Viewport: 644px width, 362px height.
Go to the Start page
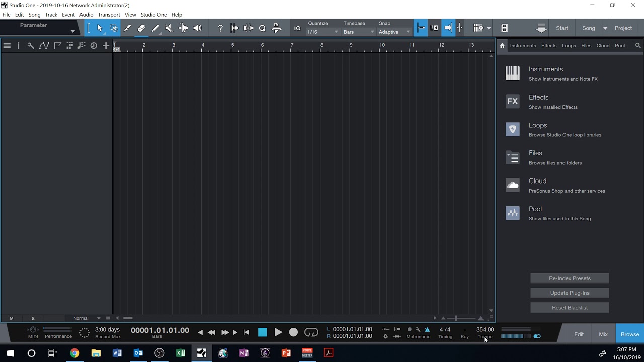(562, 28)
